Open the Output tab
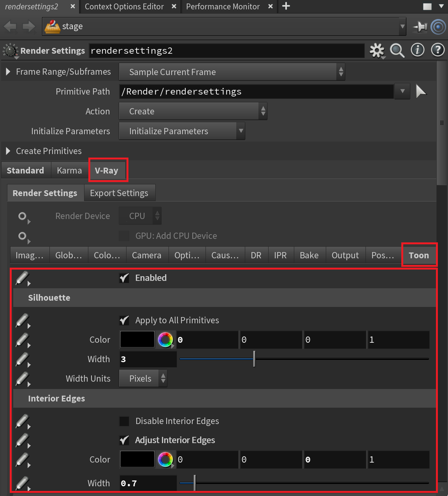448x496 pixels. click(345, 255)
